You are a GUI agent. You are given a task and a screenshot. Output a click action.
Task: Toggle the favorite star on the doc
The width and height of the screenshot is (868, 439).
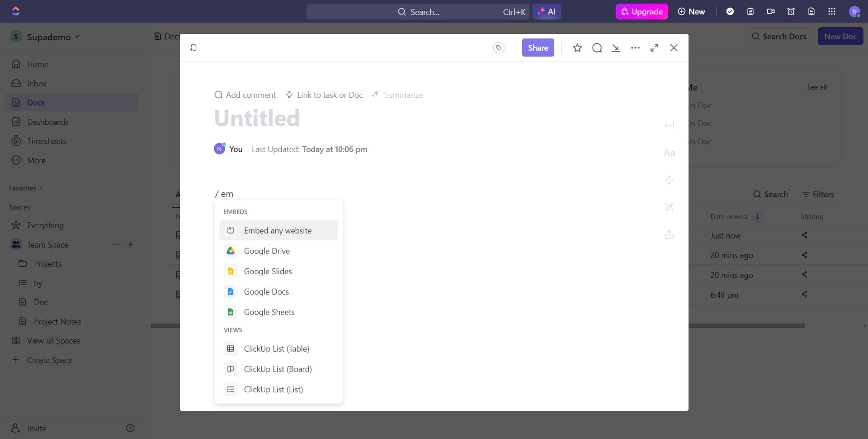pyautogui.click(x=577, y=48)
